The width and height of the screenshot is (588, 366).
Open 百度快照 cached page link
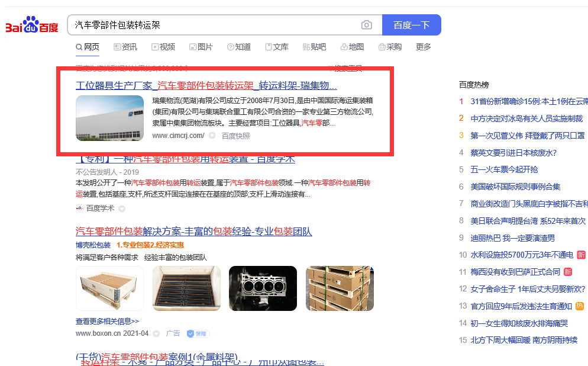(235, 136)
